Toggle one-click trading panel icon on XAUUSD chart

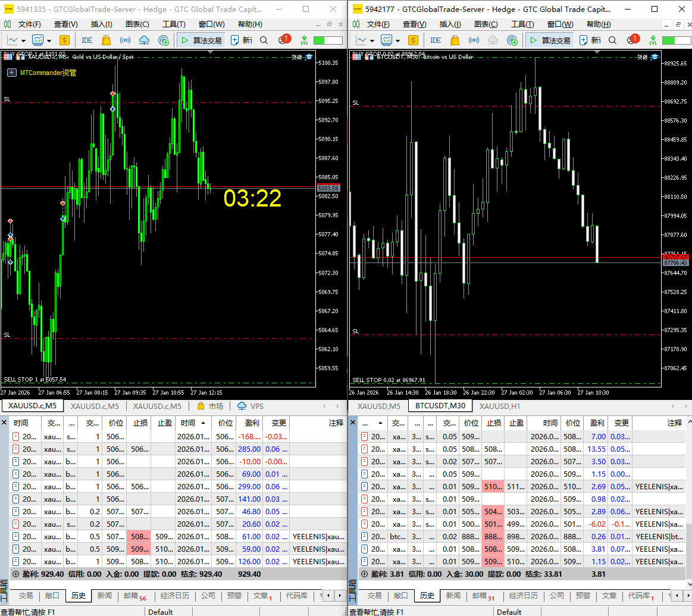(8, 57)
